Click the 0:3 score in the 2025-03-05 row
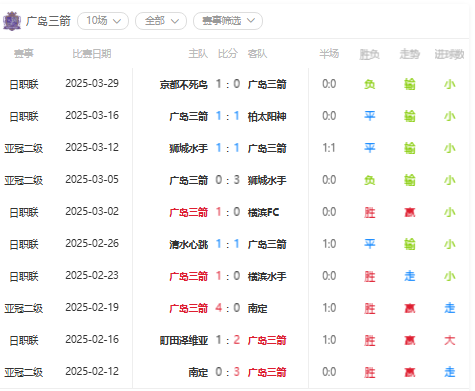 coord(228,180)
